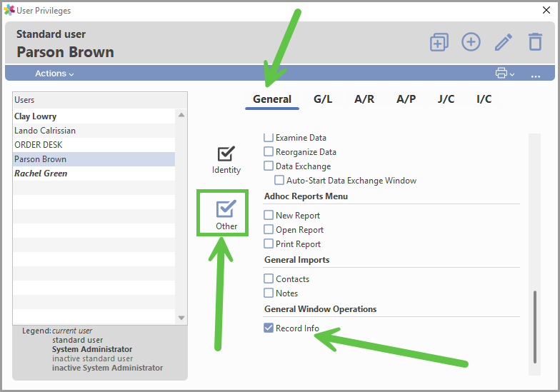Viewport: 560px width, 392px height.
Task: Open the Actions dropdown menu
Action: tap(54, 74)
